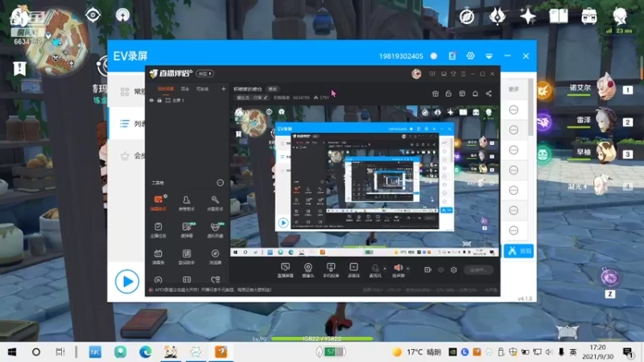Add a phone screen mirroring source

coord(331,270)
